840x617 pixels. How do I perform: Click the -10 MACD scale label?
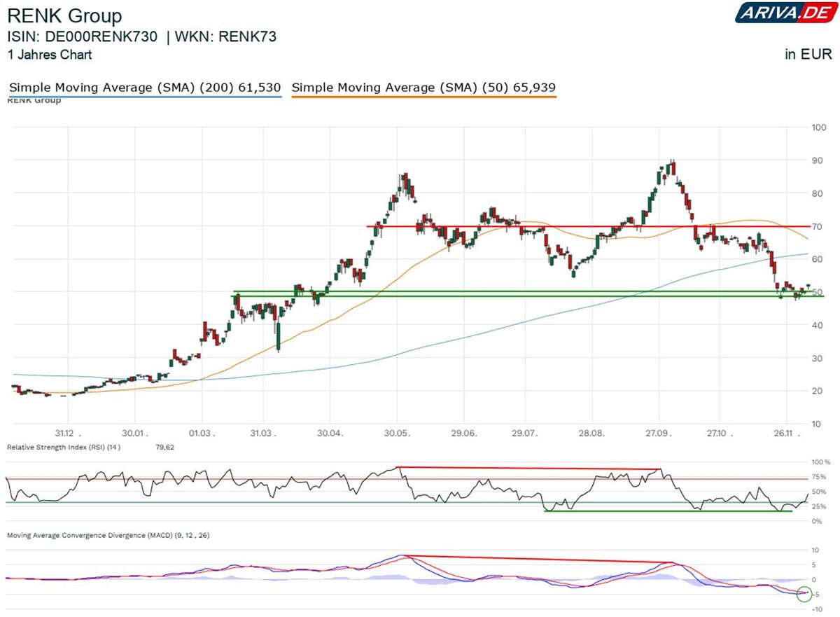click(x=817, y=610)
